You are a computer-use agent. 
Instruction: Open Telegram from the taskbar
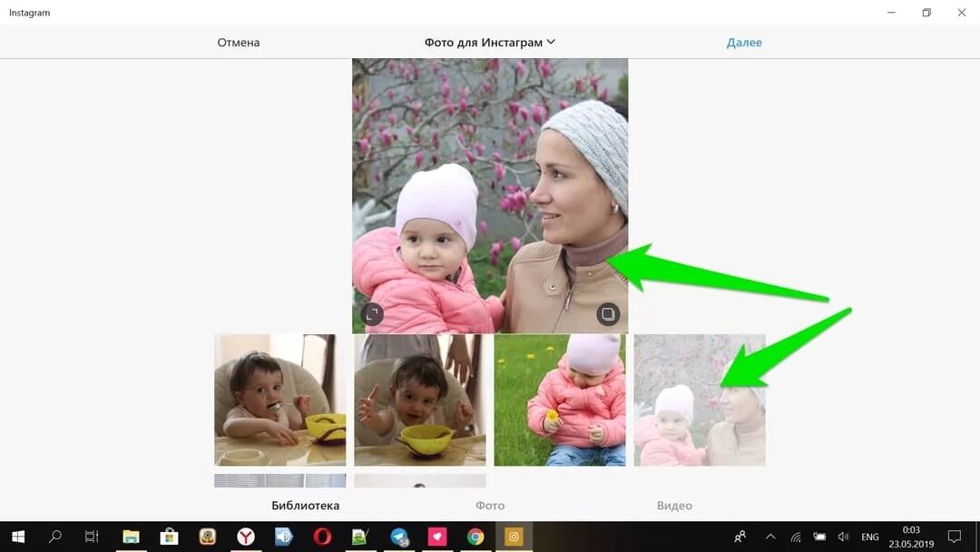(x=398, y=537)
